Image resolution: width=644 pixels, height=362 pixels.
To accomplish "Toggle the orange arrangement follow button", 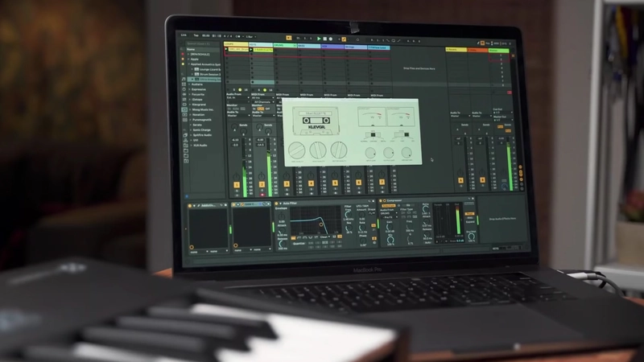I will (289, 38).
